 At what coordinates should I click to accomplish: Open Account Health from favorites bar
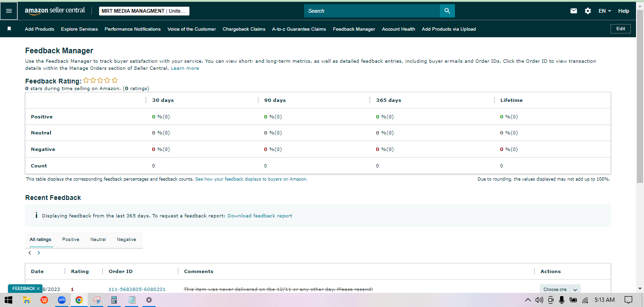pos(398,29)
